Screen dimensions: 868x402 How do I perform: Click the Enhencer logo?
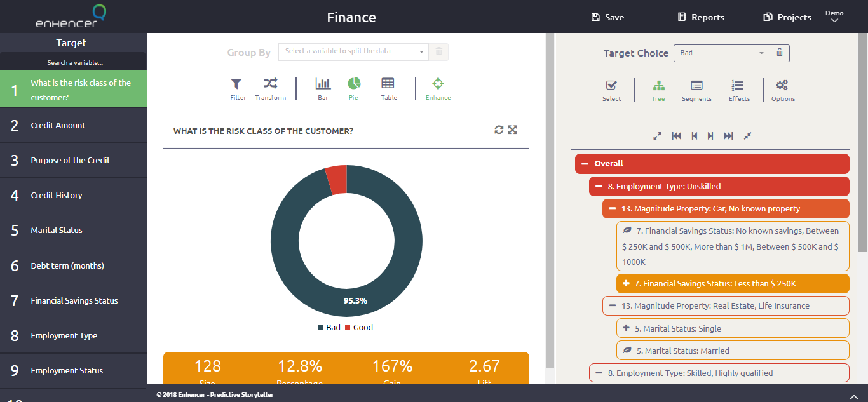pyautogui.click(x=71, y=17)
